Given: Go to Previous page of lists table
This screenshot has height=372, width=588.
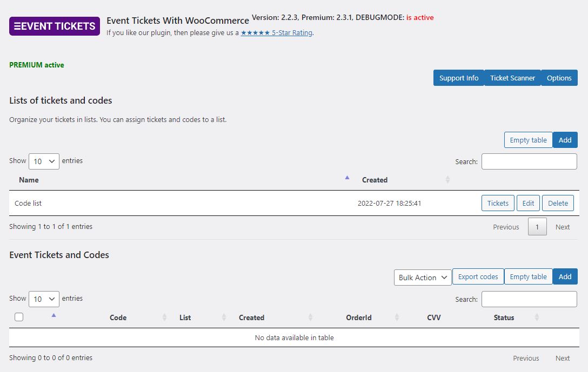Looking at the screenshot, I should click(x=506, y=227).
